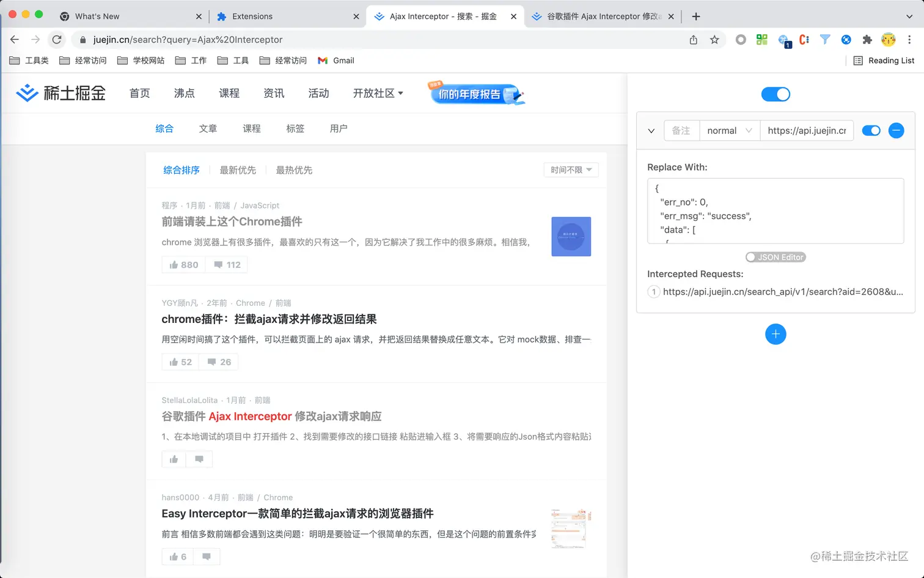Open the blue thumbnail of the Chrome插件 article

click(x=571, y=237)
